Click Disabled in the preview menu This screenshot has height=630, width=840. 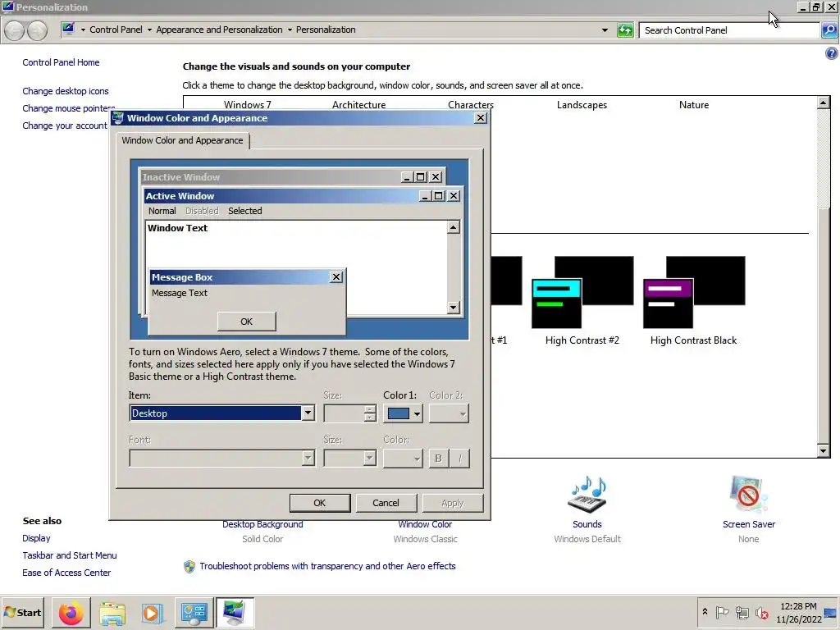point(202,211)
